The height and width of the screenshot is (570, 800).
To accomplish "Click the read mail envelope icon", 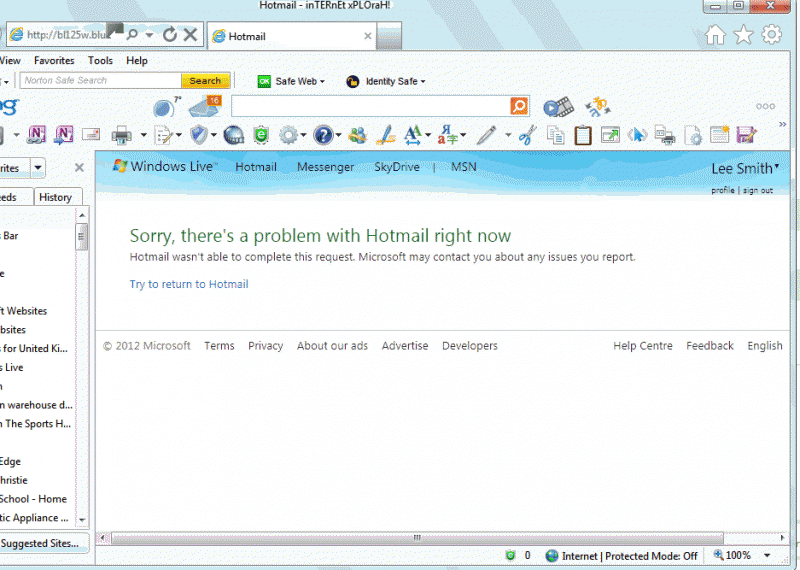I will tap(91, 135).
